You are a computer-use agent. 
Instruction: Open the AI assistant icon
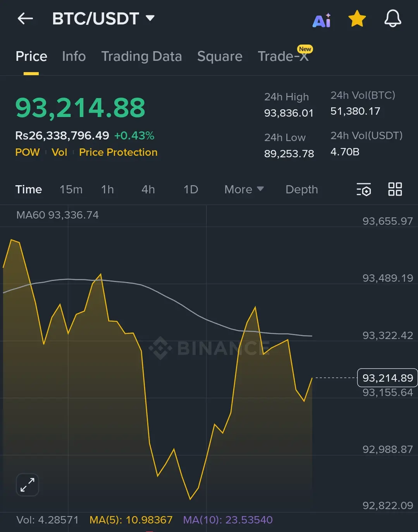pyautogui.click(x=322, y=20)
